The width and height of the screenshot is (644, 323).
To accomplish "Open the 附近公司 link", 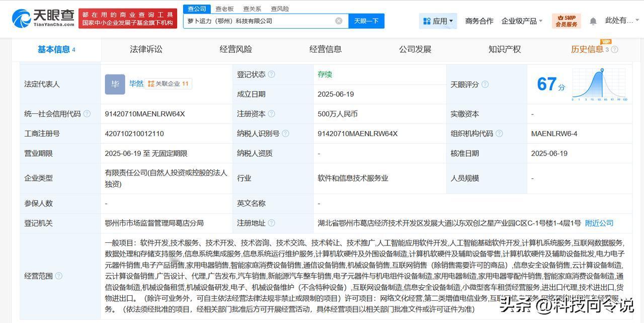I will pyautogui.click(x=599, y=223).
